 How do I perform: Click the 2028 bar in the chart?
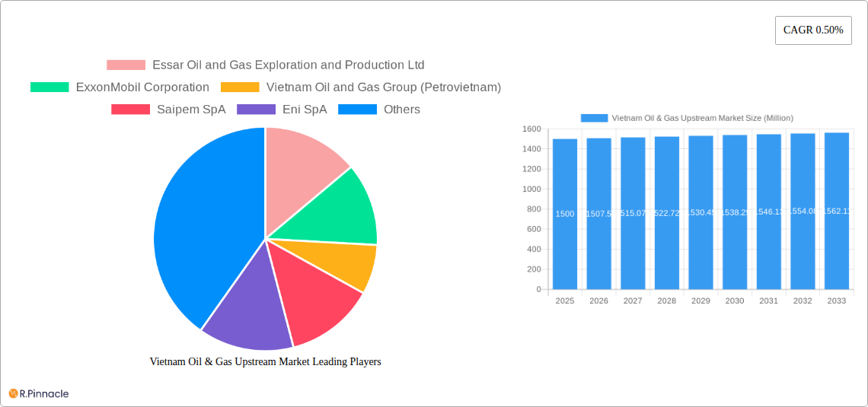pyautogui.click(x=667, y=213)
